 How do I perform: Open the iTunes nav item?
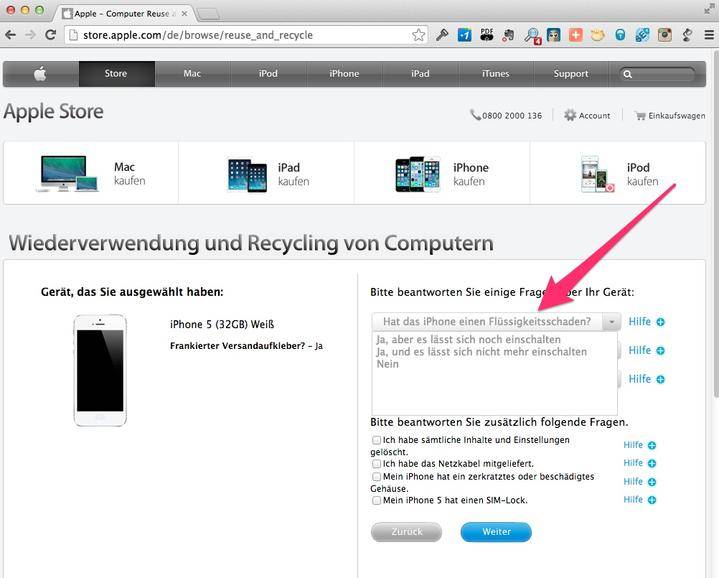click(496, 74)
